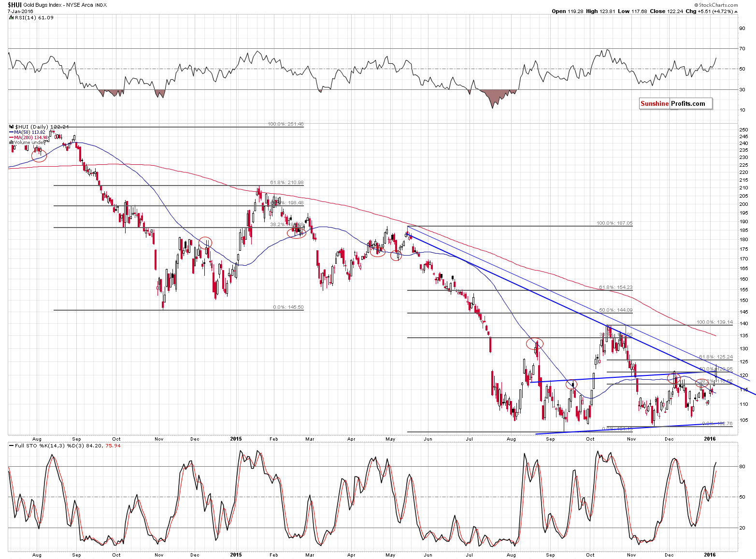
Task: Click the RSI indicator icon beside RSI(14)
Action: point(11,17)
